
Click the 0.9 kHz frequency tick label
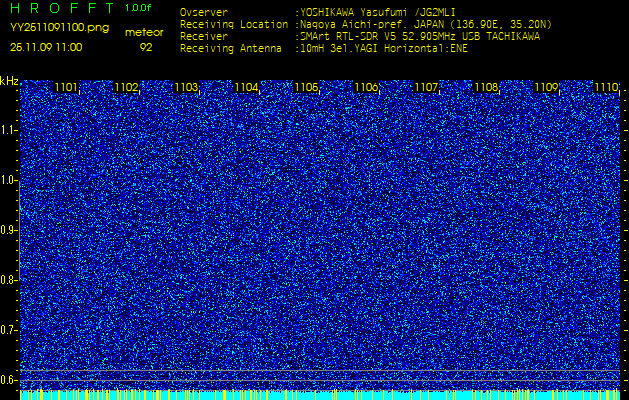8,230
